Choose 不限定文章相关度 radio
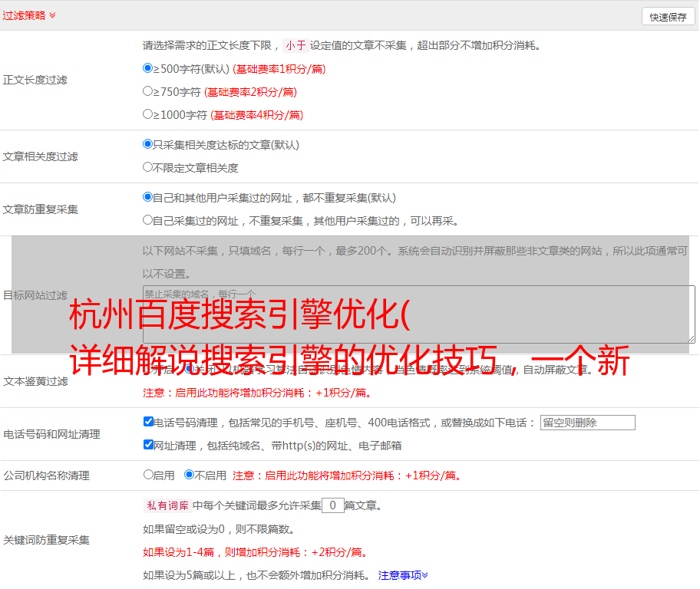This screenshot has height=589, width=700. point(147,167)
